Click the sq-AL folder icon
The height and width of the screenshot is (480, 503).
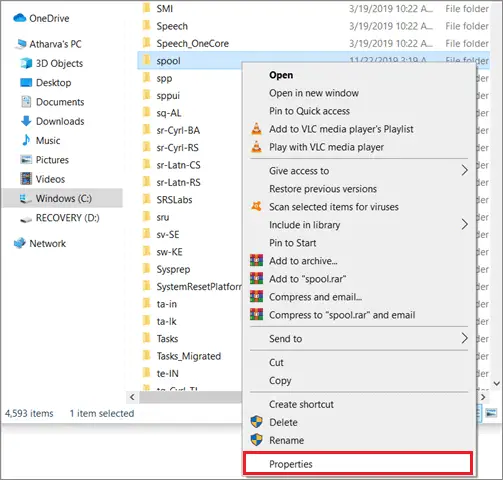tap(146, 112)
